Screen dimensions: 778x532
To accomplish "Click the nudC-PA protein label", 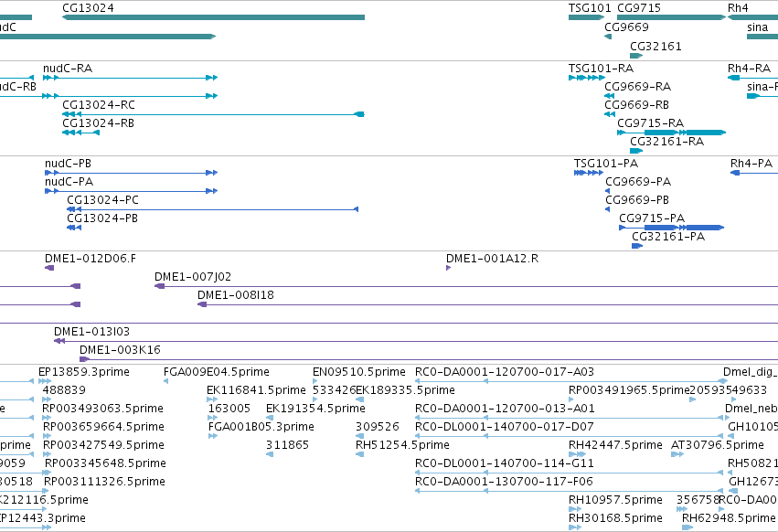I will pos(69,182).
